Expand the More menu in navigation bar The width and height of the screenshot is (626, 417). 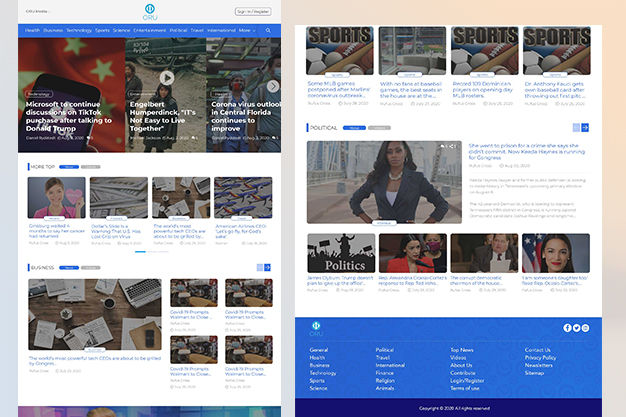[x=247, y=30]
